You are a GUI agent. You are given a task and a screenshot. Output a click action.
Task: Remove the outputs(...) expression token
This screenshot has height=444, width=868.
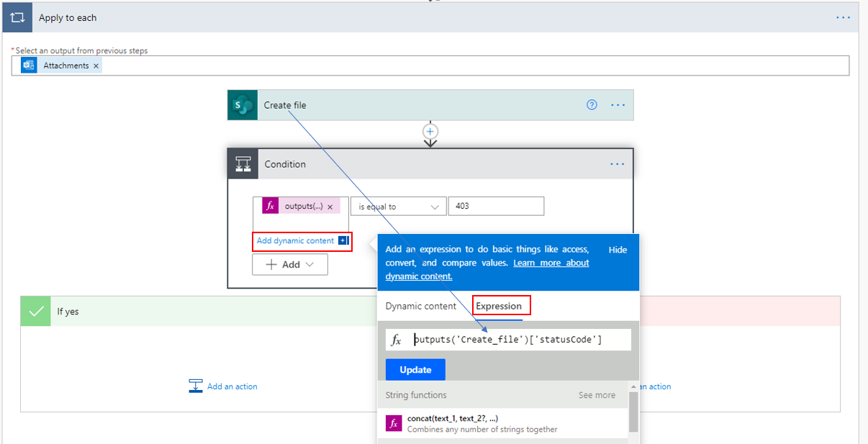(x=330, y=207)
